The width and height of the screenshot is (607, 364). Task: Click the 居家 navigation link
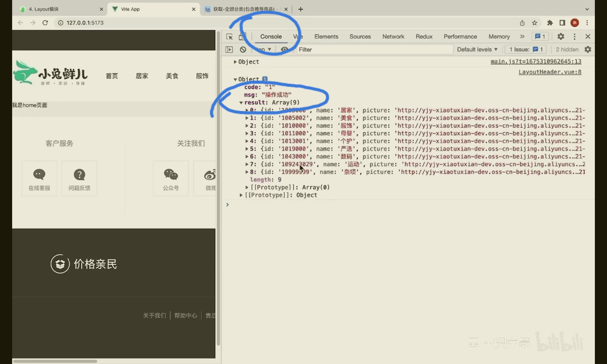coord(142,76)
